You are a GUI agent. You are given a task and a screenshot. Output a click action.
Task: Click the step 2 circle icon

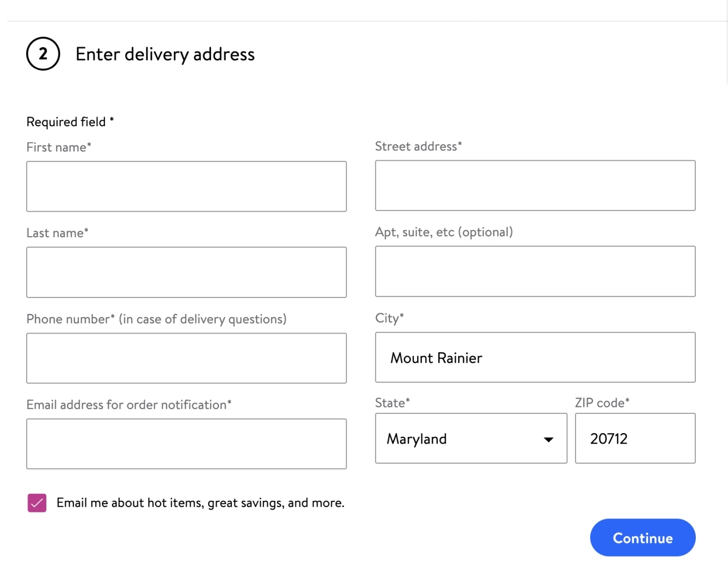pyautogui.click(x=43, y=54)
